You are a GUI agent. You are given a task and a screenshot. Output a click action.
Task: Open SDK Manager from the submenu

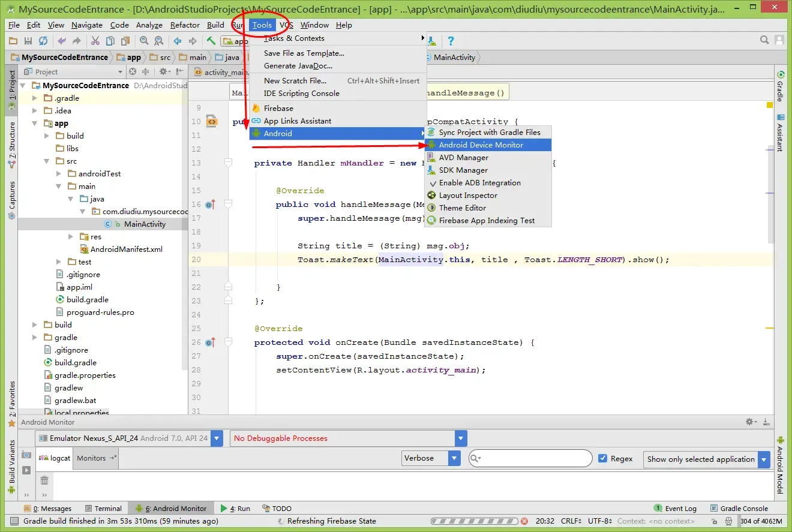point(488,170)
